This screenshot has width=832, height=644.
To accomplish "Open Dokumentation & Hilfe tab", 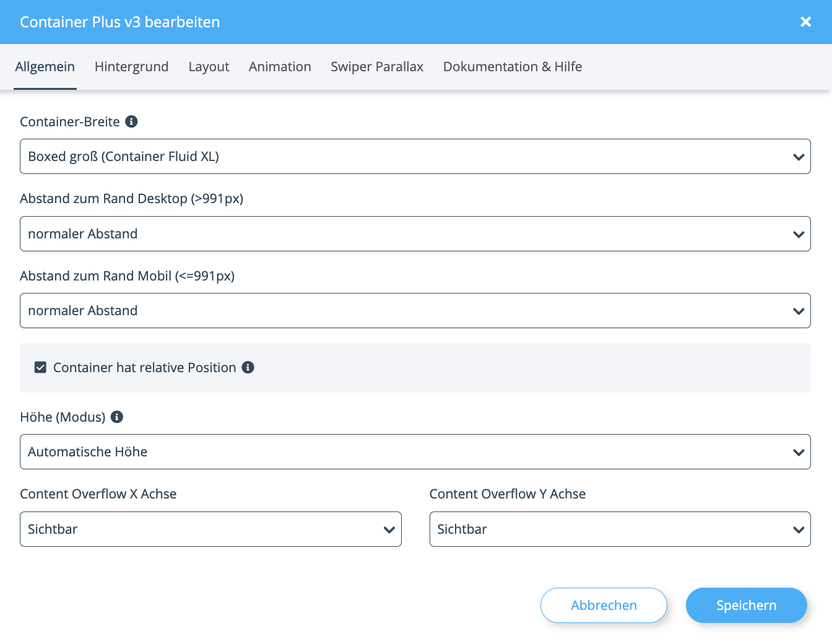I will [513, 67].
